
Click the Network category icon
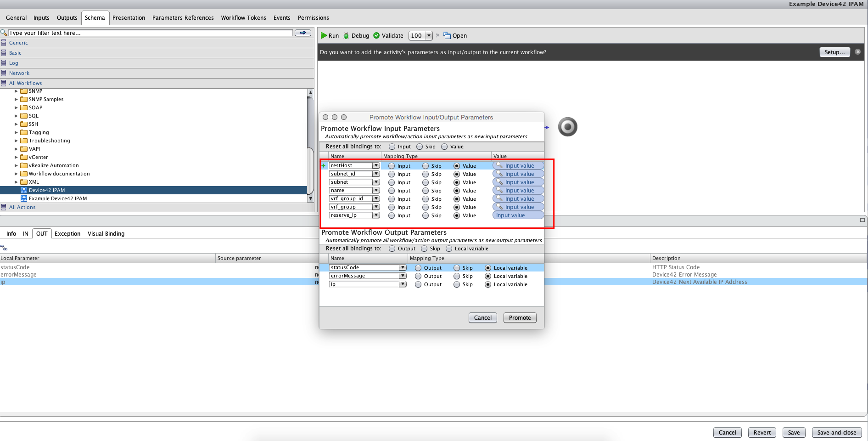(x=4, y=73)
